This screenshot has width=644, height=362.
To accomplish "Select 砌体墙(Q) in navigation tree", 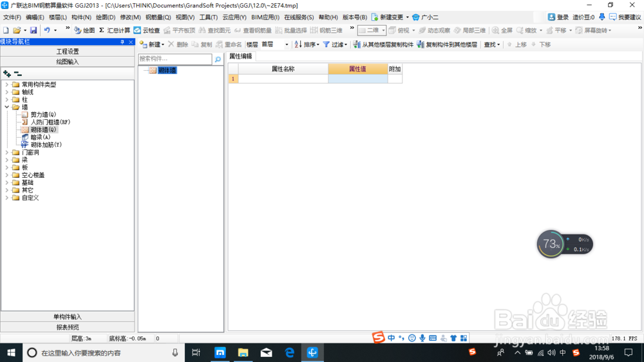I will (x=43, y=130).
